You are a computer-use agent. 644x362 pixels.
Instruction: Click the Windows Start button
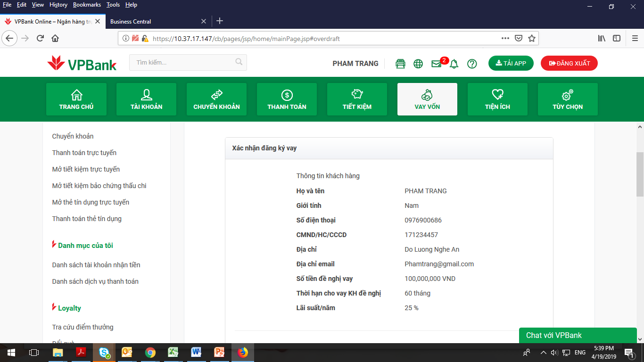coord(11,353)
